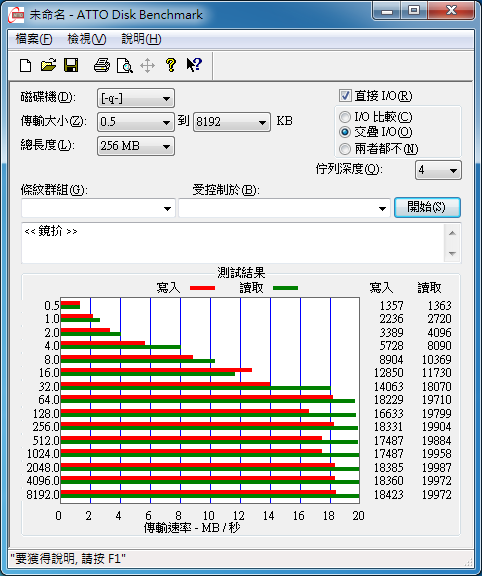Click the 傳輸大小(Z) label
The width and height of the screenshot is (482, 576).
pos(54,121)
